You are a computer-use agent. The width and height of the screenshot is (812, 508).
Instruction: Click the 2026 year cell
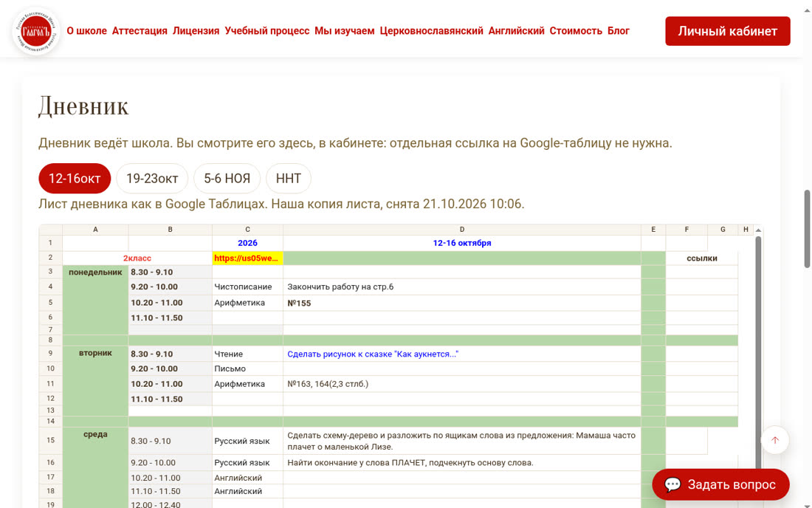coord(247,243)
